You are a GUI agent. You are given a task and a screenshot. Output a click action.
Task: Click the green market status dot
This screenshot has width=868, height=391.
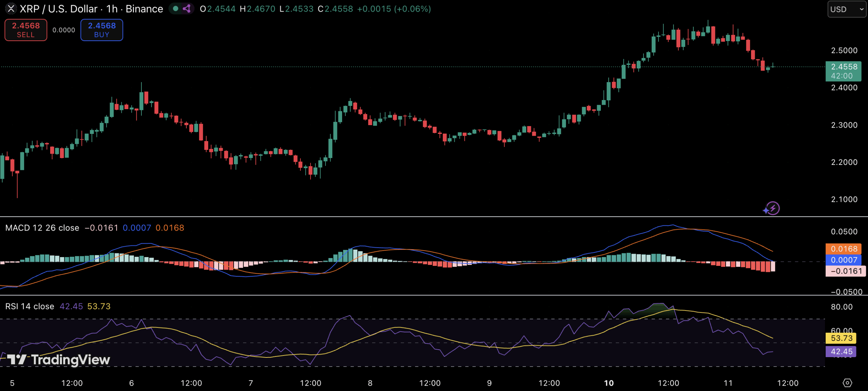pyautogui.click(x=175, y=9)
